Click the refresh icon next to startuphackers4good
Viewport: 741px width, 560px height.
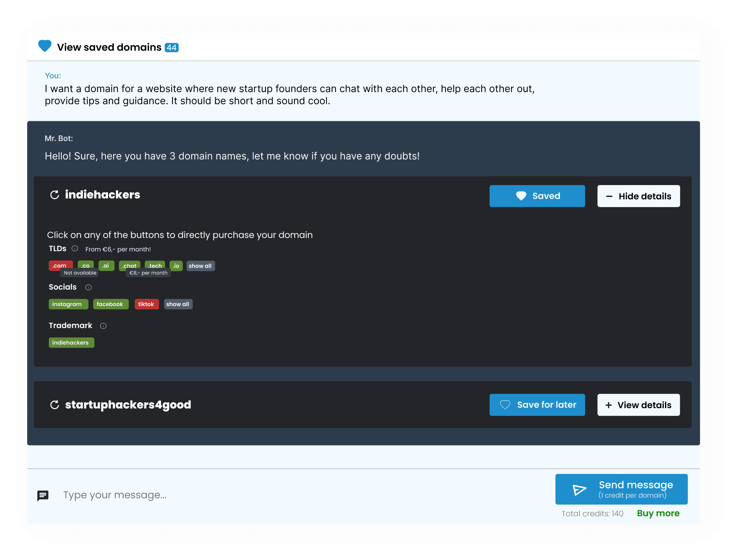click(55, 405)
